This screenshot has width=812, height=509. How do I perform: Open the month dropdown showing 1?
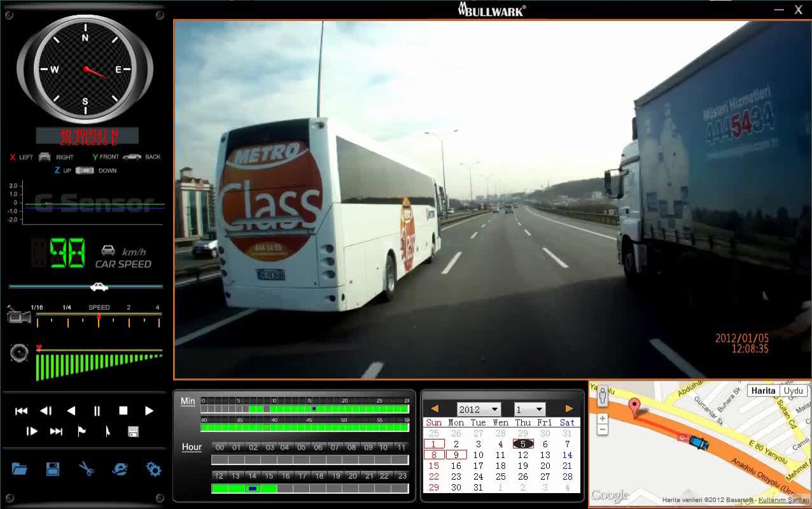pos(530,410)
